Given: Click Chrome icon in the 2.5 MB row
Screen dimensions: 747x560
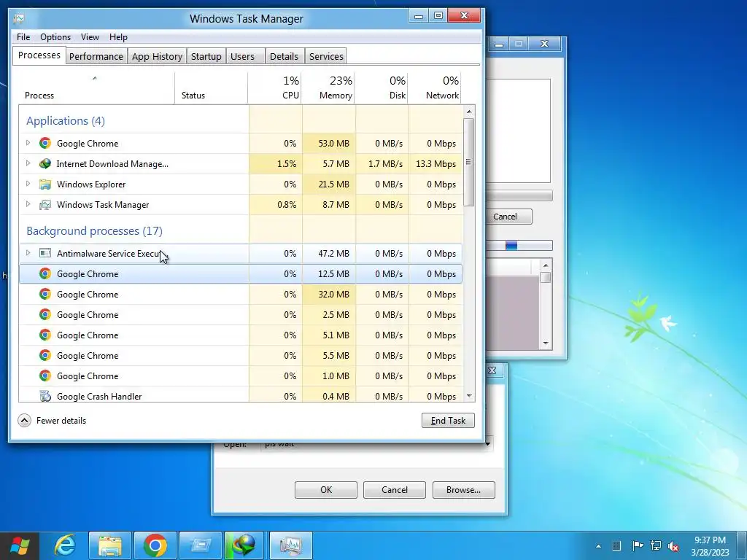Looking at the screenshot, I should [45, 315].
